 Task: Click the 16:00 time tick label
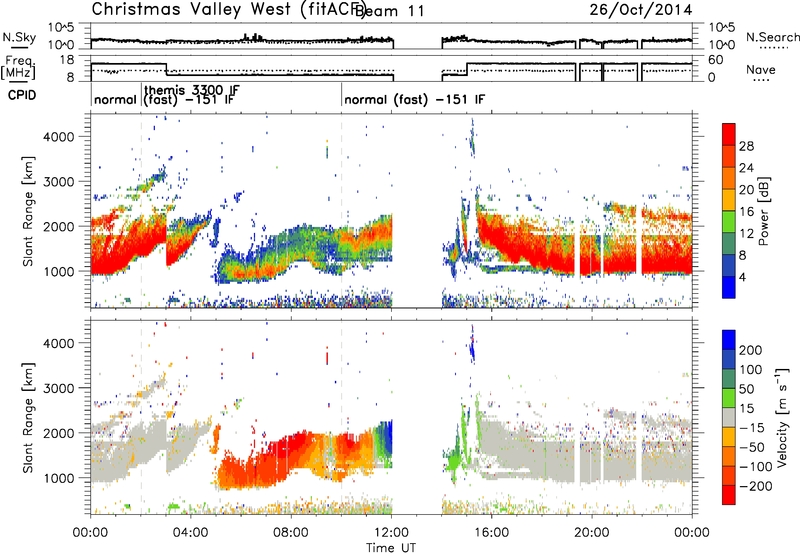(x=491, y=533)
